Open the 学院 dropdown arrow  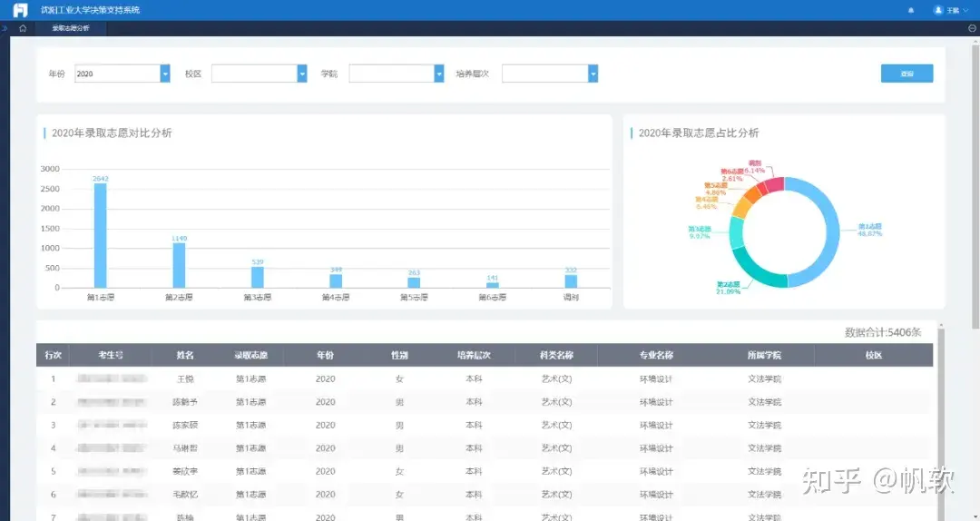439,74
